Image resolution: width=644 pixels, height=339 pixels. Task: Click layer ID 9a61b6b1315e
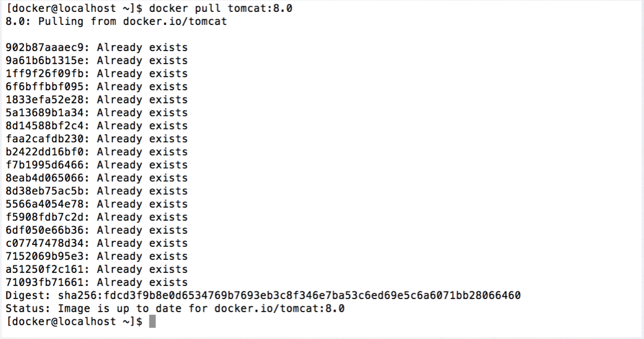click(45, 61)
